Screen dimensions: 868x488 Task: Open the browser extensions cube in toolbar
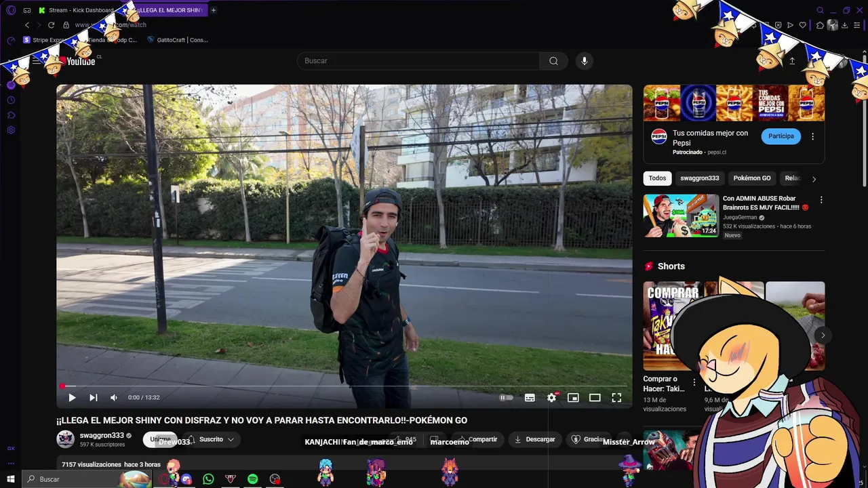(x=820, y=25)
